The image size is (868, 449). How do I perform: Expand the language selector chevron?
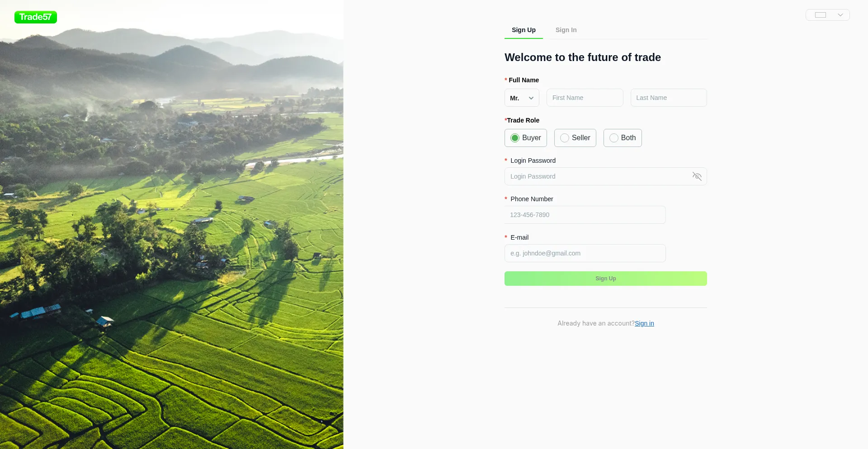840,15
